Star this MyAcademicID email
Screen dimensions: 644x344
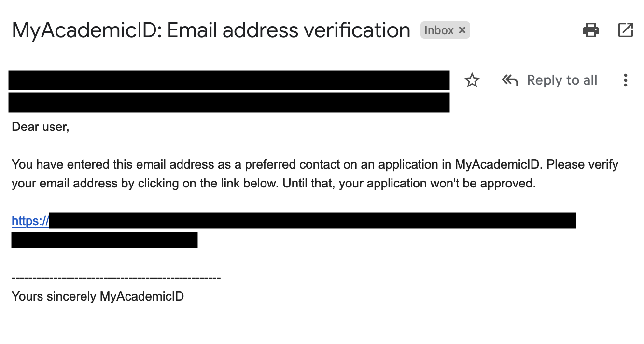click(472, 80)
